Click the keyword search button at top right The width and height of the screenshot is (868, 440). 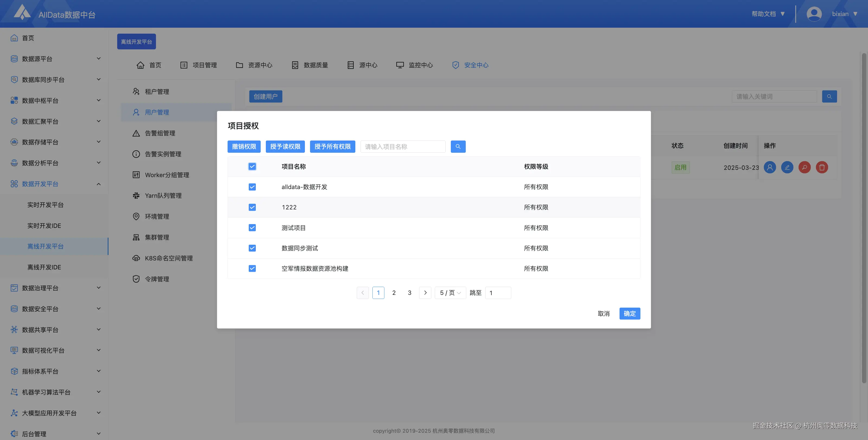pyautogui.click(x=829, y=97)
